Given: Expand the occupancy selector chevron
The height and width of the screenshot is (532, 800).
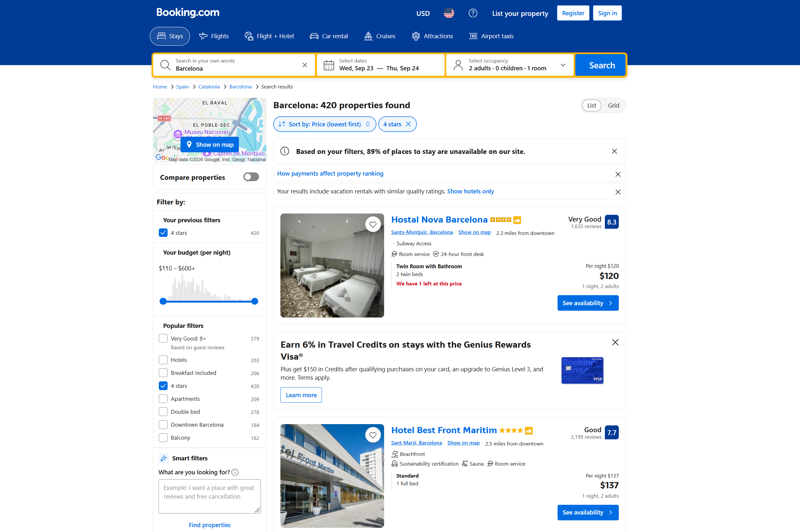Looking at the screenshot, I should 563,65.
